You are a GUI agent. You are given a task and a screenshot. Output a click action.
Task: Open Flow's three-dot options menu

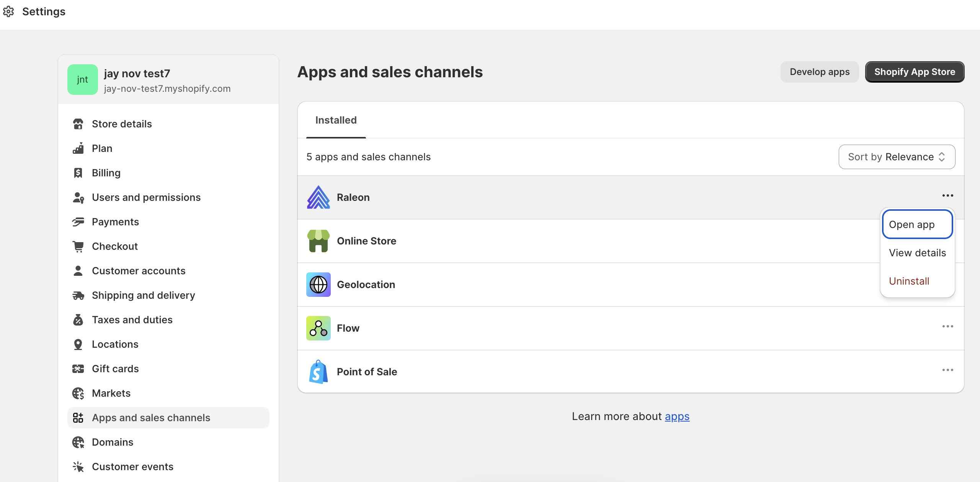click(x=947, y=326)
